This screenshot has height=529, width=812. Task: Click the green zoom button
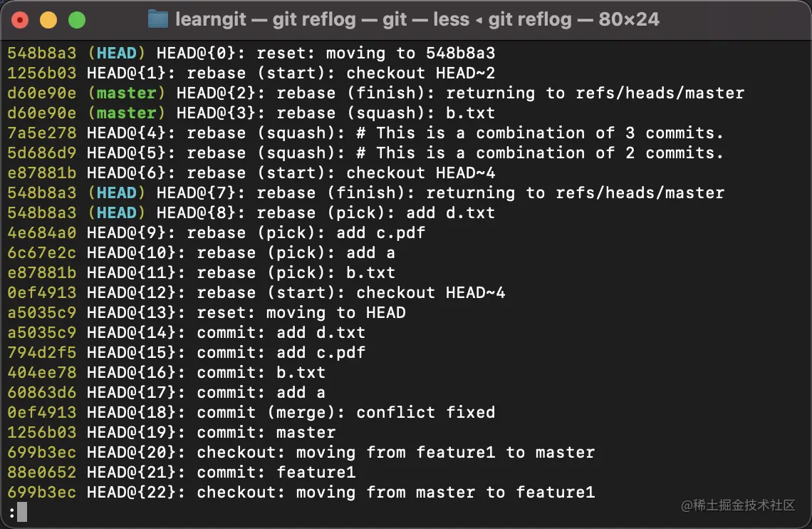click(77, 20)
